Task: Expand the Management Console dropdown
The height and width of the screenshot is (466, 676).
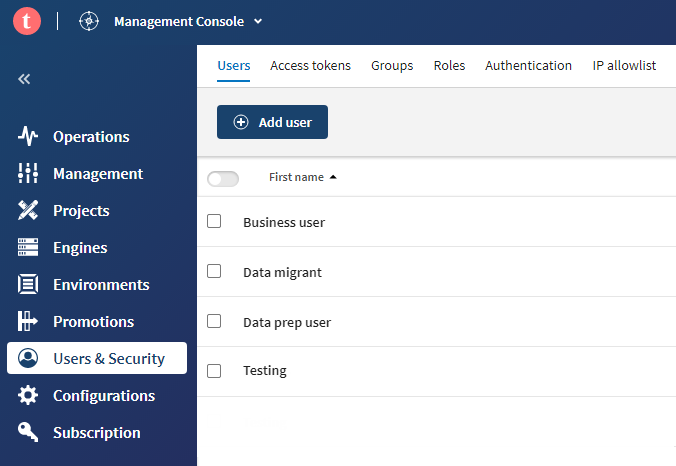Action: [x=258, y=21]
